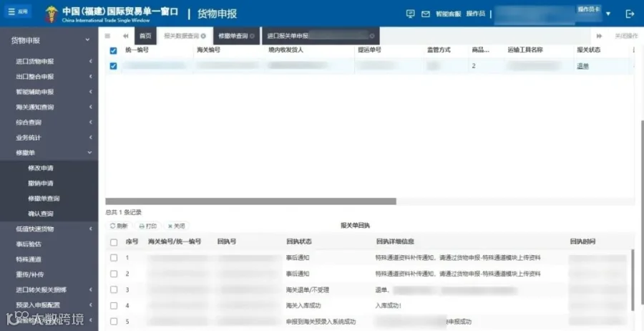Expand 综合查询 in the sidebar

click(49, 122)
